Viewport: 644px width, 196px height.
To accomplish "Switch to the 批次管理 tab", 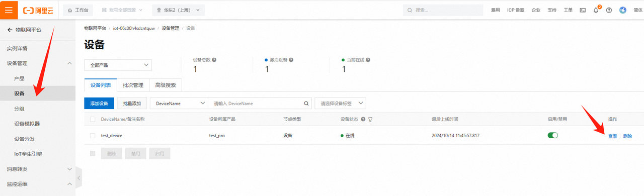I will (x=133, y=85).
